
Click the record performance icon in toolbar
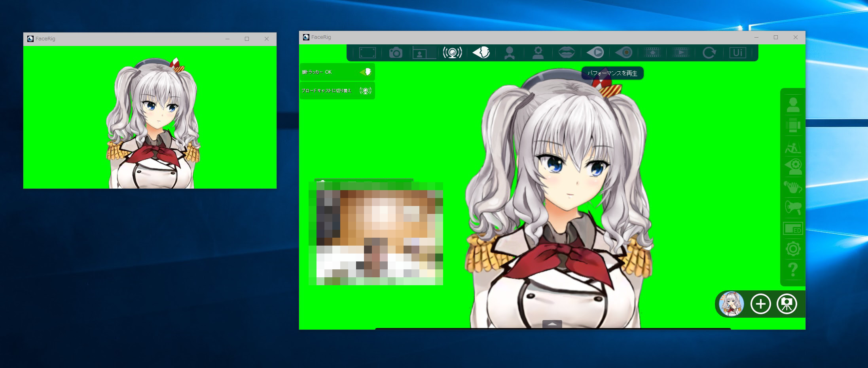tap(624, 52)
